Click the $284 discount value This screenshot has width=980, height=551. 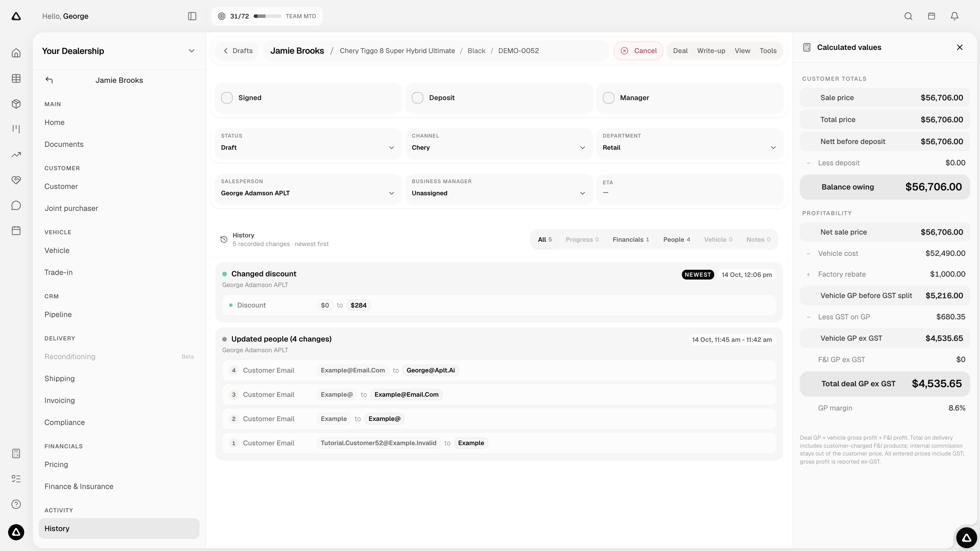[358, 305]
